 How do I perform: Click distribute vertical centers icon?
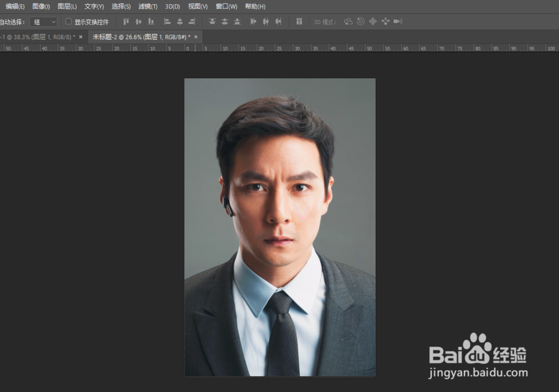pos(225,22)
